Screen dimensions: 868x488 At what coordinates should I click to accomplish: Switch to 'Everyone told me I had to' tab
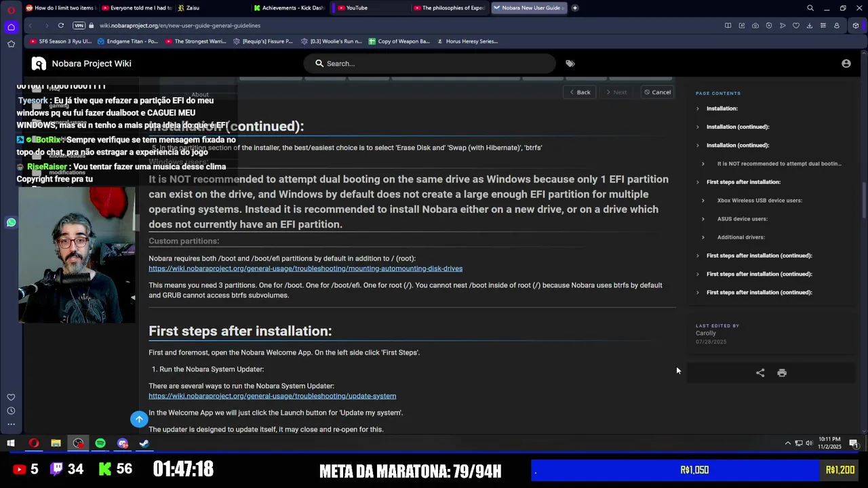[137, 8]
